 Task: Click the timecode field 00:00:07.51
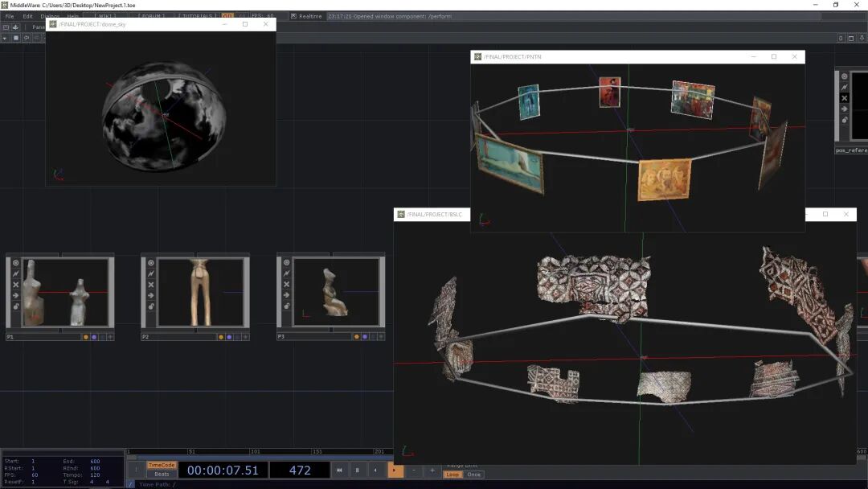pos(223,471)
